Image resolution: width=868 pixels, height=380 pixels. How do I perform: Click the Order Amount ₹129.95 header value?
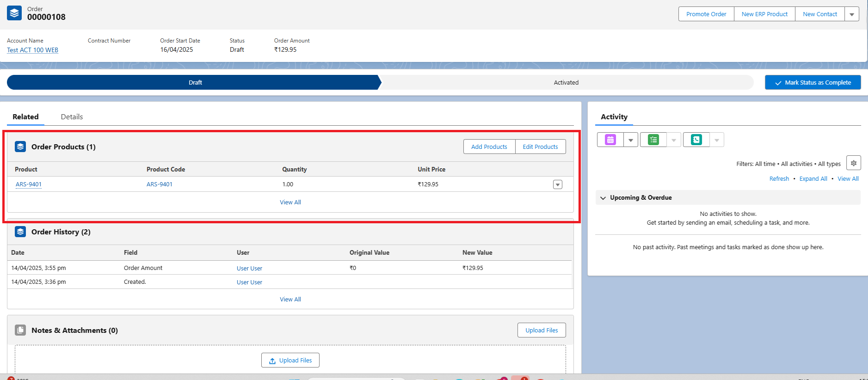coord(285,49)
